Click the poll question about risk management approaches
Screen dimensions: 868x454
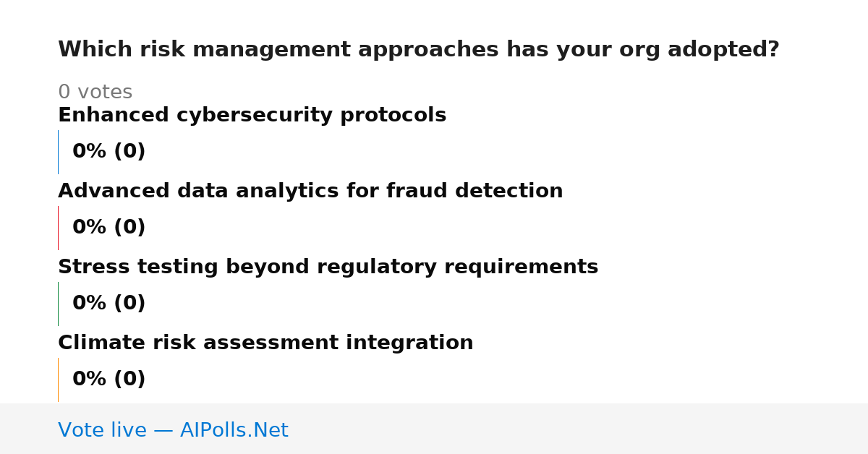pos(418,50)
